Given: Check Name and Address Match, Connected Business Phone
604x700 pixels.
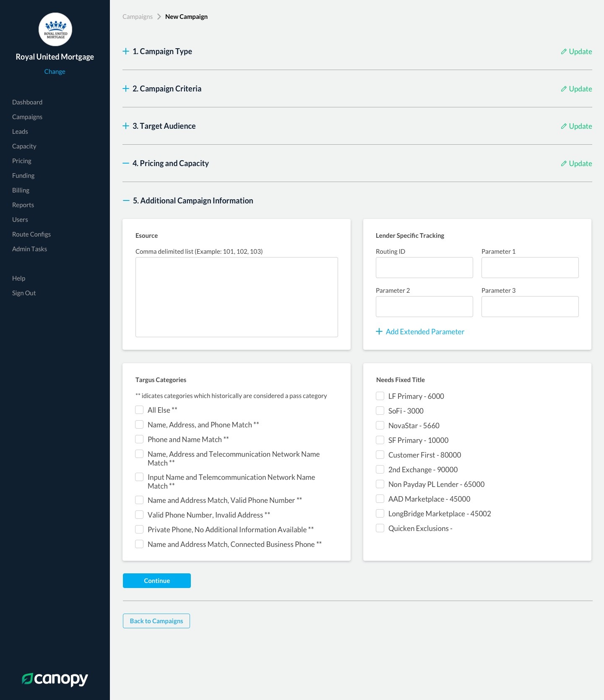Looking at the screenshot, I should coord(139,544).
